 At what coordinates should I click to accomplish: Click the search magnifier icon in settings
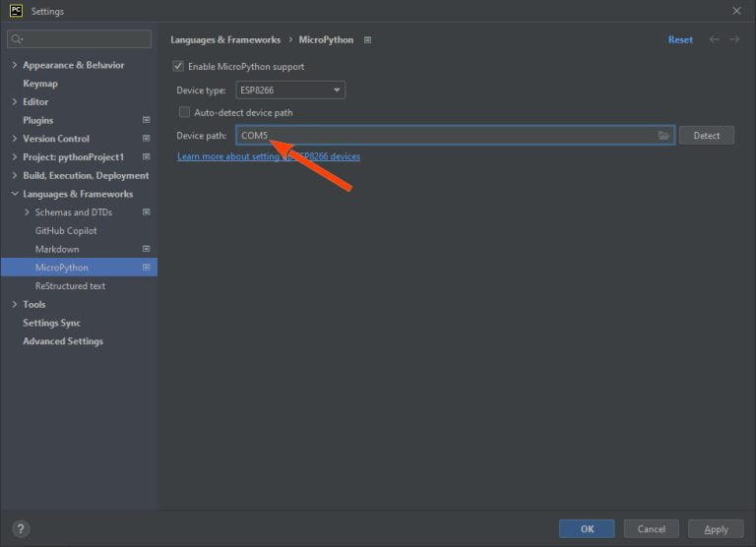[x=17, y=39]
